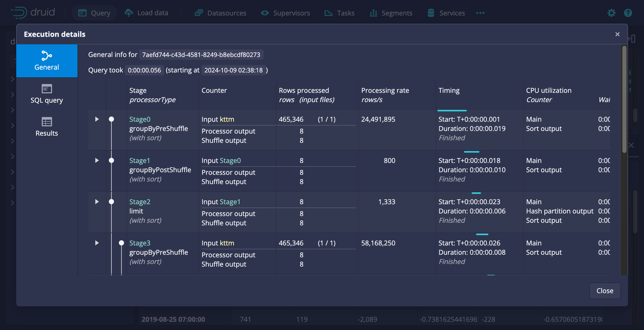This screenshot has width=644, height=330.
Task: Click the Druid logo
Action: [33, 12]
